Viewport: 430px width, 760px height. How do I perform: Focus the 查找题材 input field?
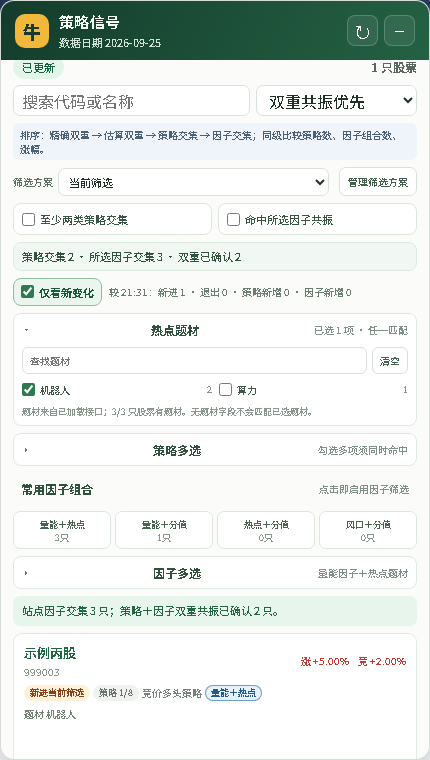click(194, 361)
